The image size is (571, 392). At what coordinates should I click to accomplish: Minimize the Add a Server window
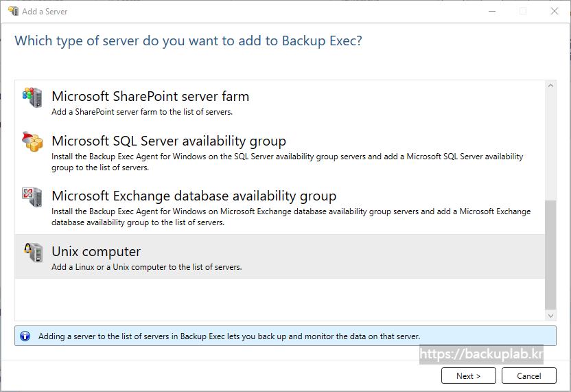point(491,11)
